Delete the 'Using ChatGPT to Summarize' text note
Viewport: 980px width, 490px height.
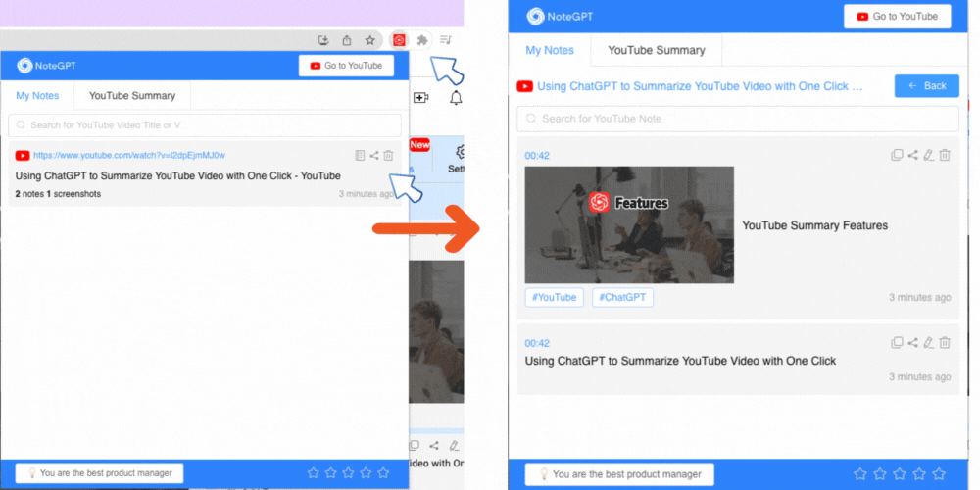tap(945, 342)
